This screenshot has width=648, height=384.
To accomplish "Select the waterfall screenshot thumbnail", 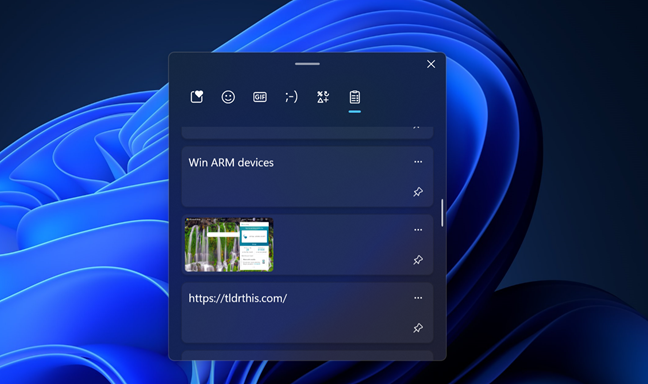I will 229,245.
